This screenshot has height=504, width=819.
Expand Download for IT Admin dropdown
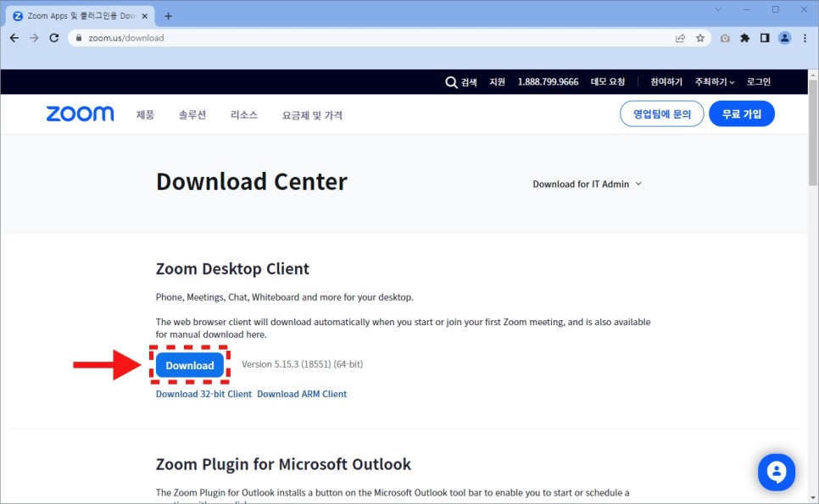tap(587, 184)
